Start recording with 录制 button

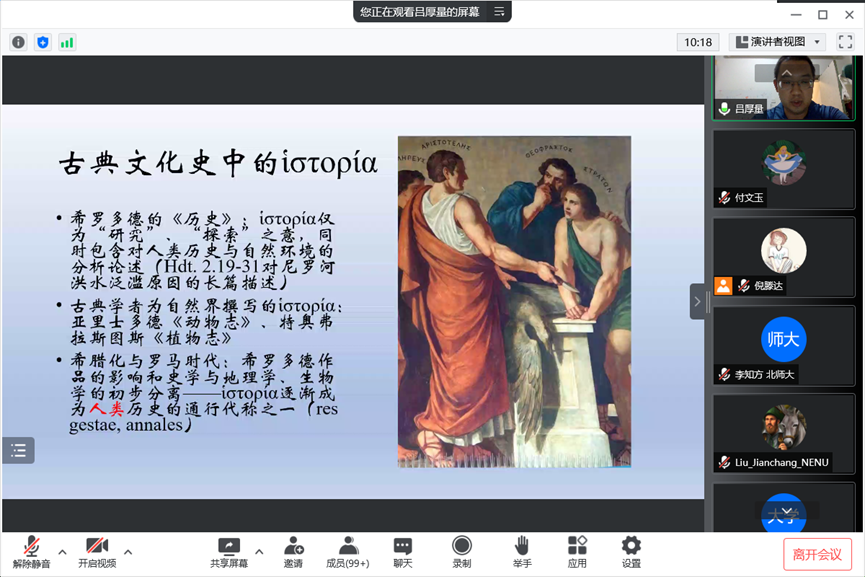(461, 551)
